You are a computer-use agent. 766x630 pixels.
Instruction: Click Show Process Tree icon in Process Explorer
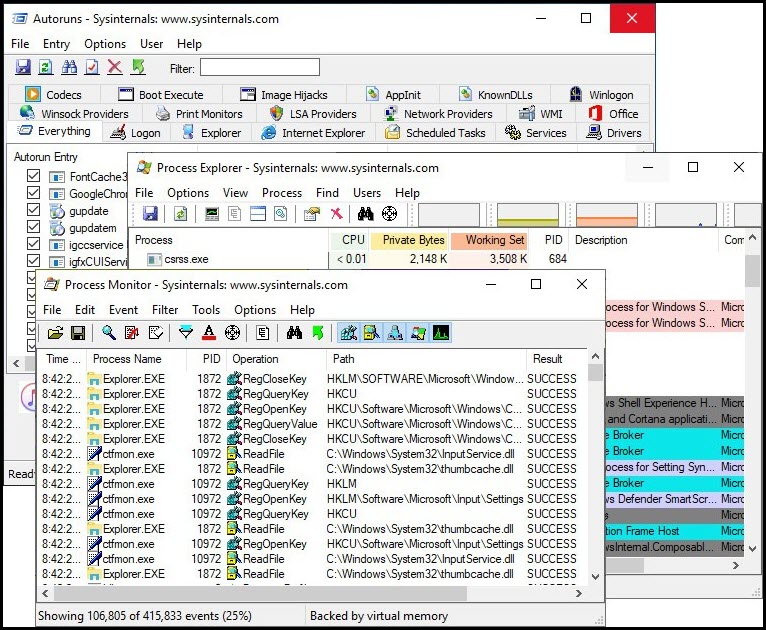[234, 214]
